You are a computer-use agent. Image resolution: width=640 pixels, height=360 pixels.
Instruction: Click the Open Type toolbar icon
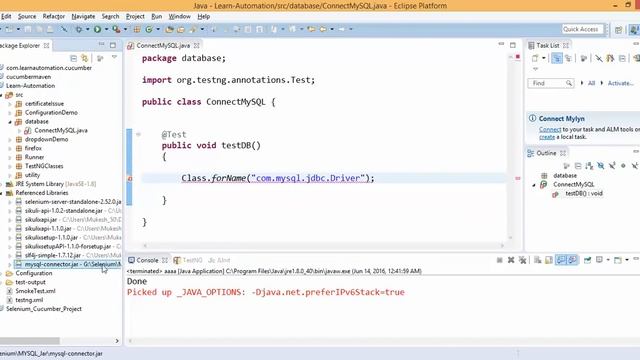(x=169, y=29)
